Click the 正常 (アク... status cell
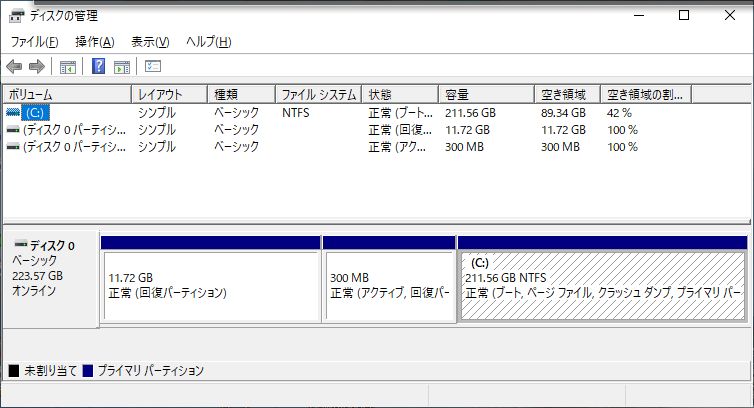This screenshot has height=408, width=754. coord(397,147)
